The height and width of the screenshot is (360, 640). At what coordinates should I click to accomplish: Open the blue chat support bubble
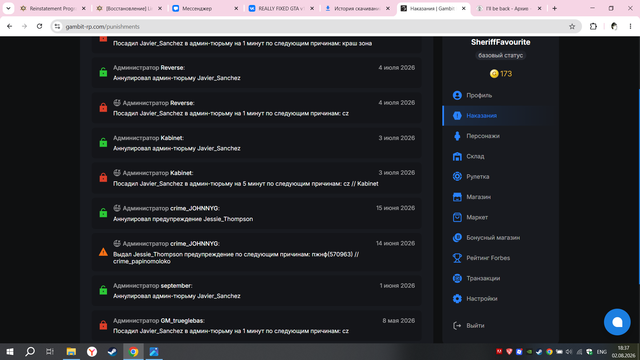click(617, 322)
